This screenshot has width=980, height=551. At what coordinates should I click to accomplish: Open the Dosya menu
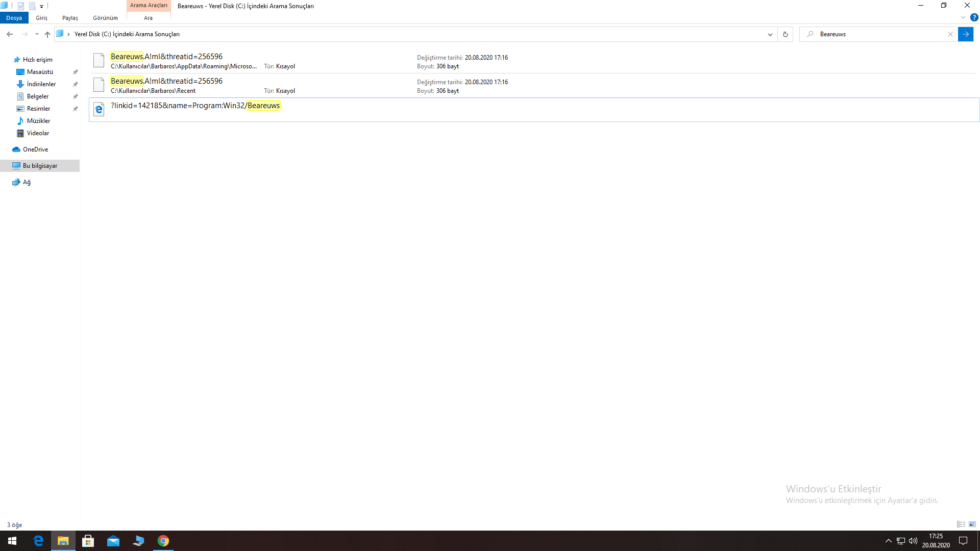pyautogui.click(x=14, y=18)
